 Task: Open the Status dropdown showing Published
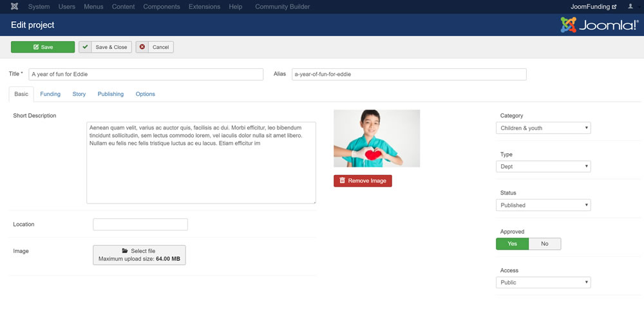544,205
